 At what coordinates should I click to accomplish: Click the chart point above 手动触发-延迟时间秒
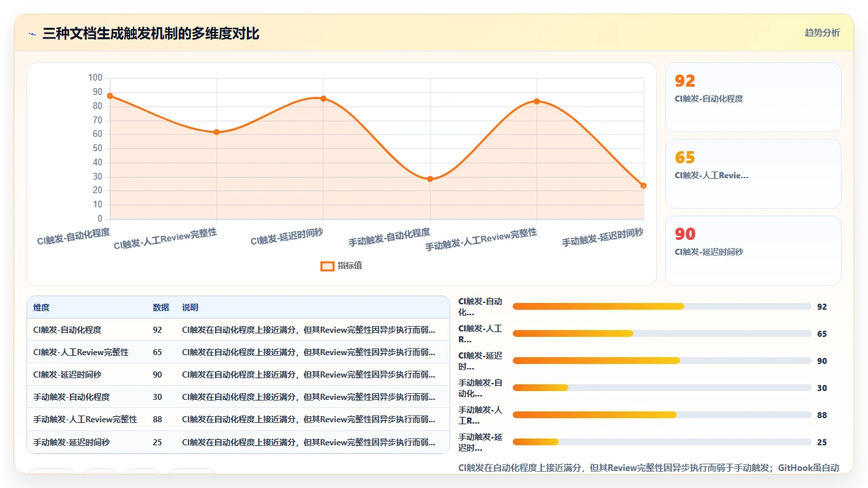tap(644, 186)
